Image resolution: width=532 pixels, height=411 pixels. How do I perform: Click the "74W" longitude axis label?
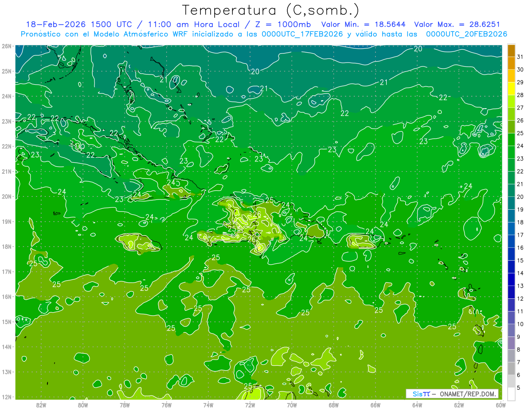pos(208,405)
